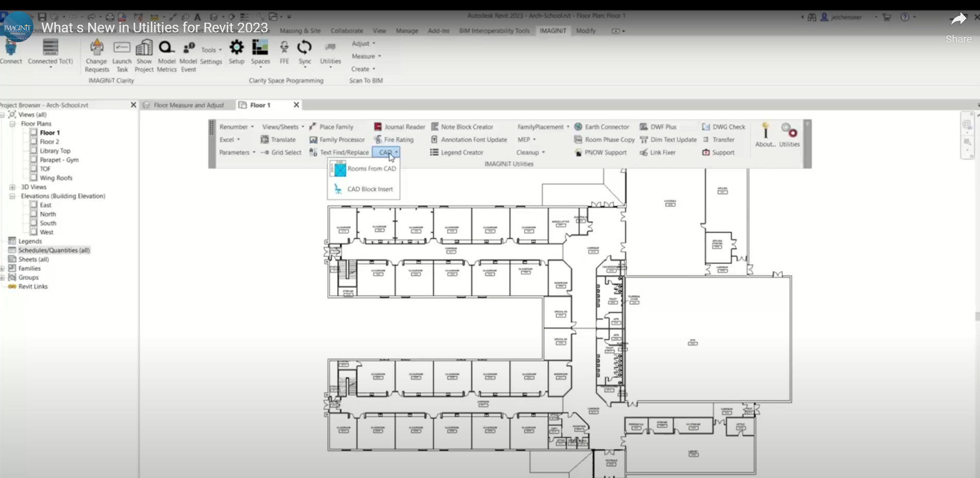The height and width of the screenshot is (478, 980).
Task: Select the Spaces tool
Action: [260, 52]
